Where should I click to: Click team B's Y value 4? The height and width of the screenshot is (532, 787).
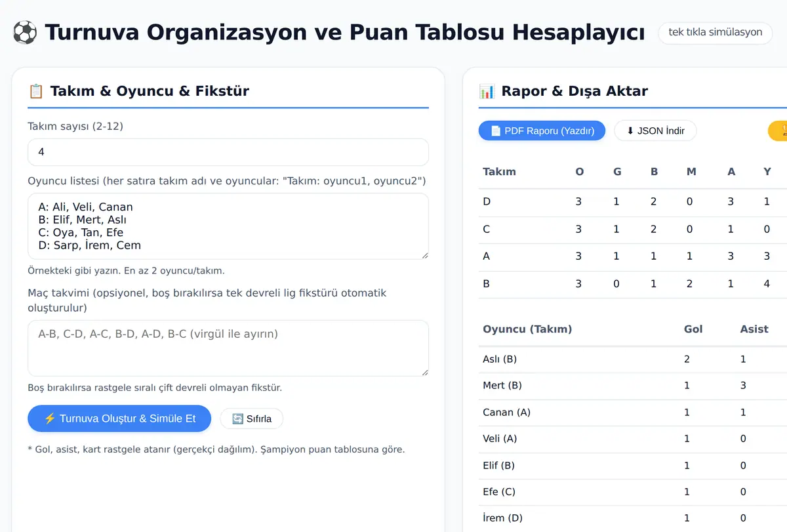767,285
